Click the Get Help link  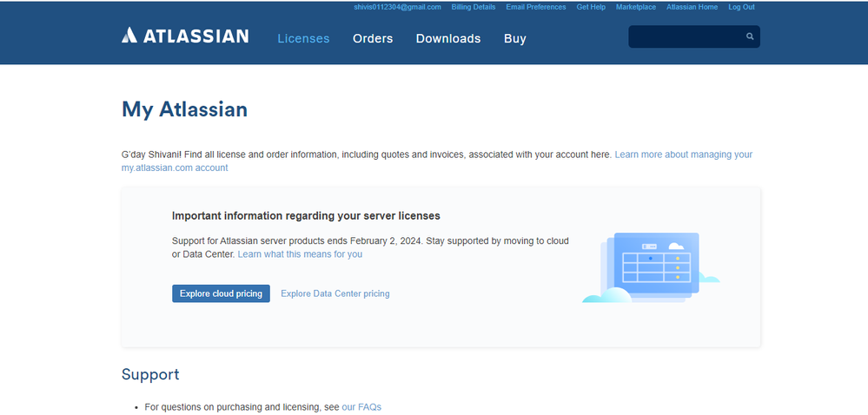[x=591, y=7]
